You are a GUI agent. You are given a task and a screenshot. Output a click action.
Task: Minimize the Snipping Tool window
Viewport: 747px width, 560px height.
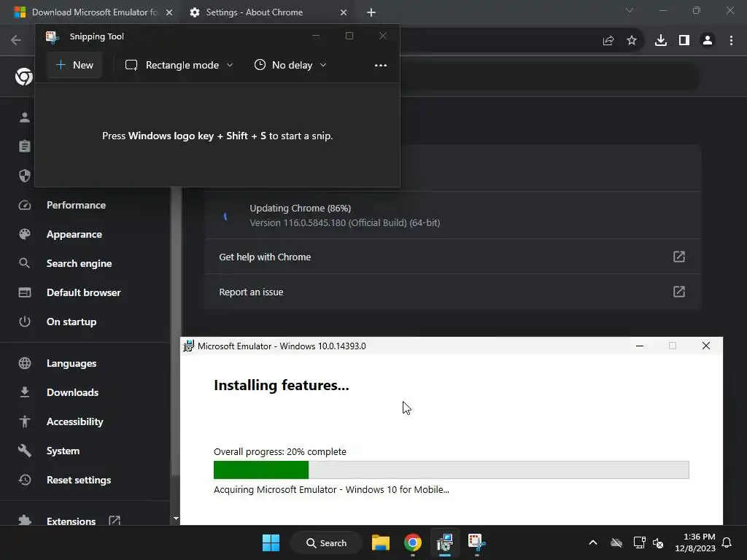point(315,36)
